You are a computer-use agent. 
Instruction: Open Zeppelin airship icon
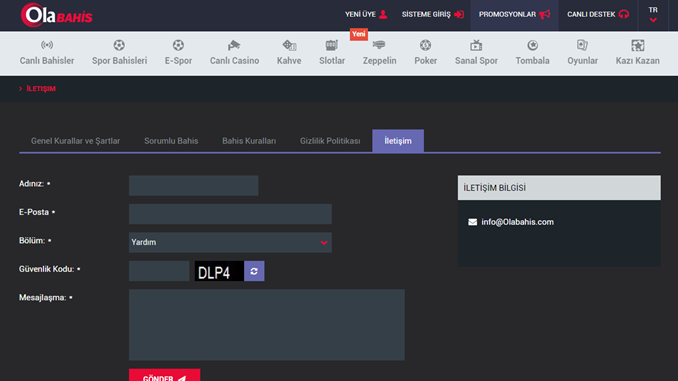(x=379, y=45)
